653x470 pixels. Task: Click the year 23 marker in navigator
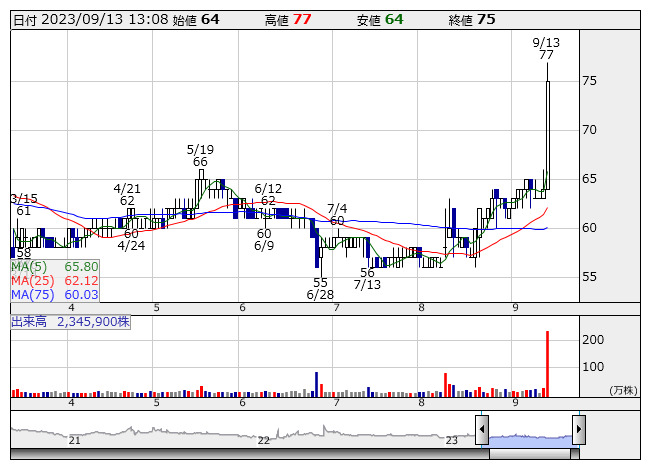[x=451, y=440]
